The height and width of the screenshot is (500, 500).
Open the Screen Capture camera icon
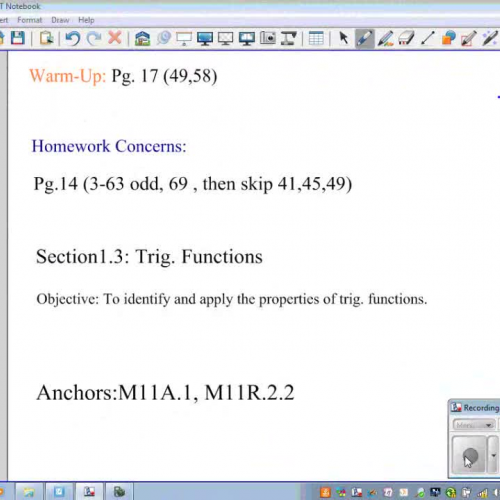(268, 38)
